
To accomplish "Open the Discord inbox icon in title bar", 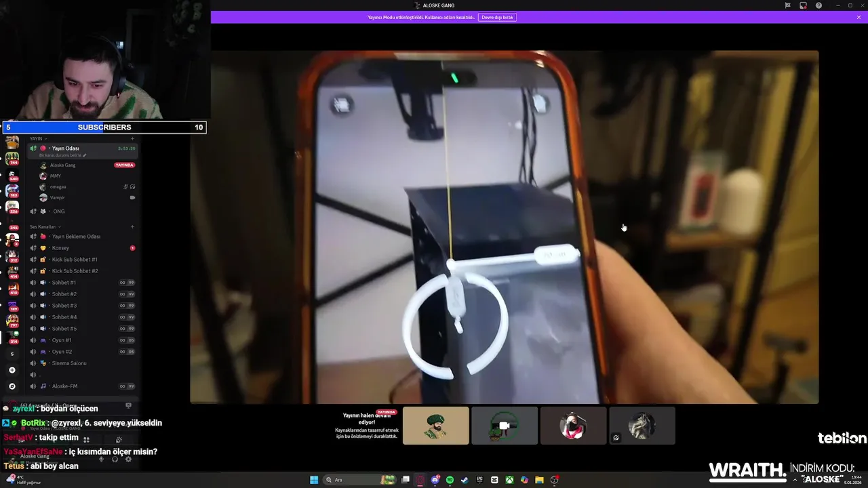I will pyautogui.click(x=803, y=5).
